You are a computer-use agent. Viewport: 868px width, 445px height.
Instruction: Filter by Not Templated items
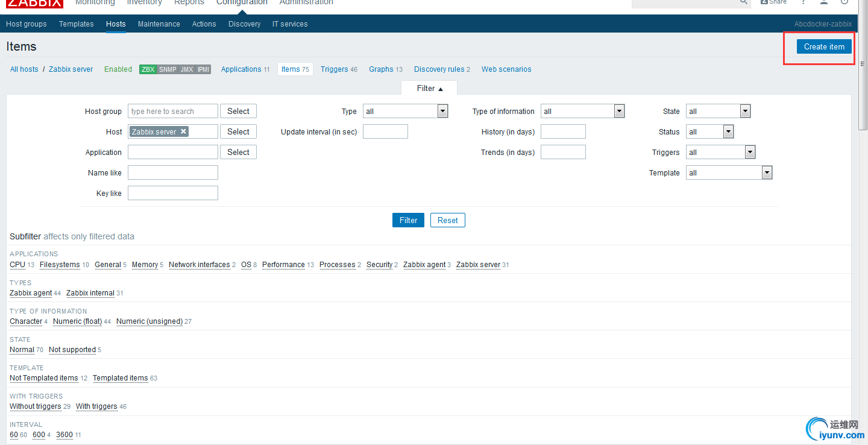[x=44, y=378]
